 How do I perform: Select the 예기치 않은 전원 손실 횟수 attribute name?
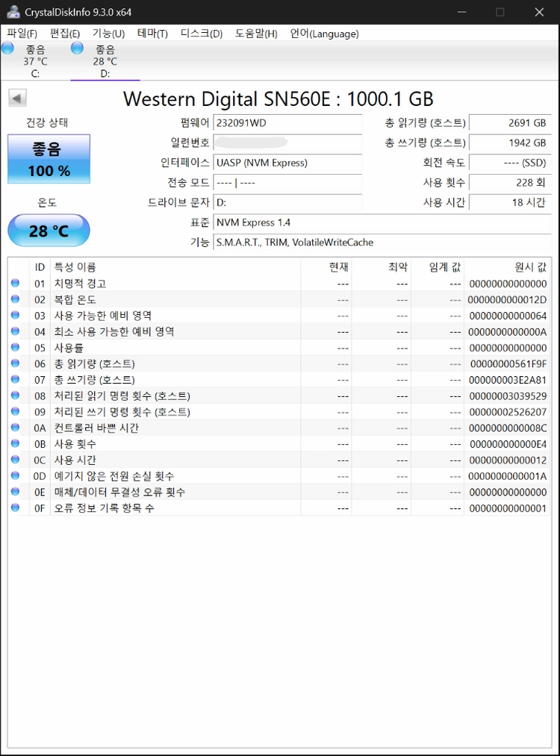[113, 476]
